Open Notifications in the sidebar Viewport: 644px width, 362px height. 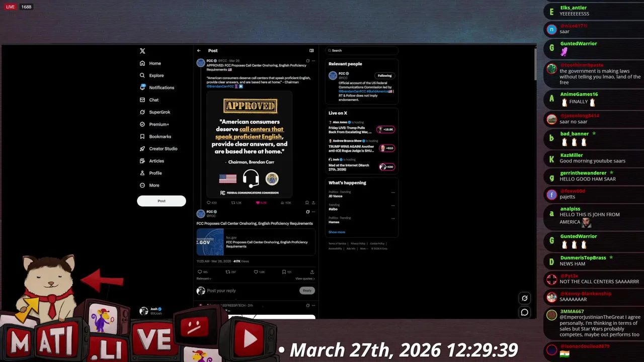pos(157,87)
